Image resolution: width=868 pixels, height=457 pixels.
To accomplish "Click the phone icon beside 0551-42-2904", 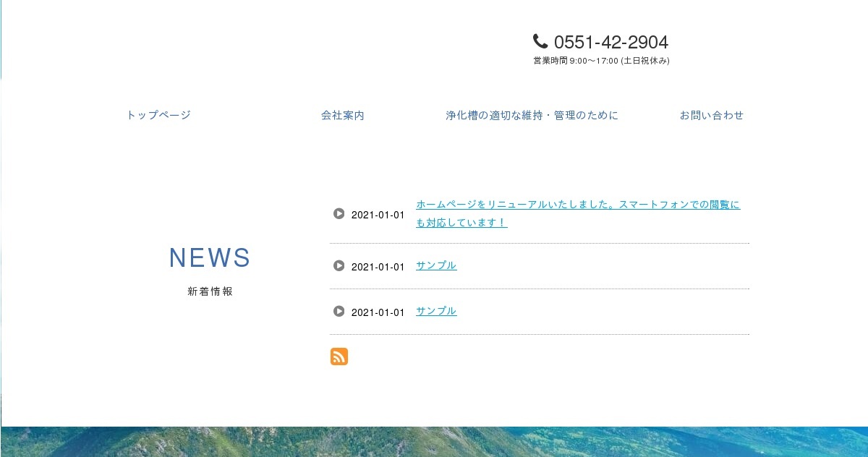I will point(540,41).
